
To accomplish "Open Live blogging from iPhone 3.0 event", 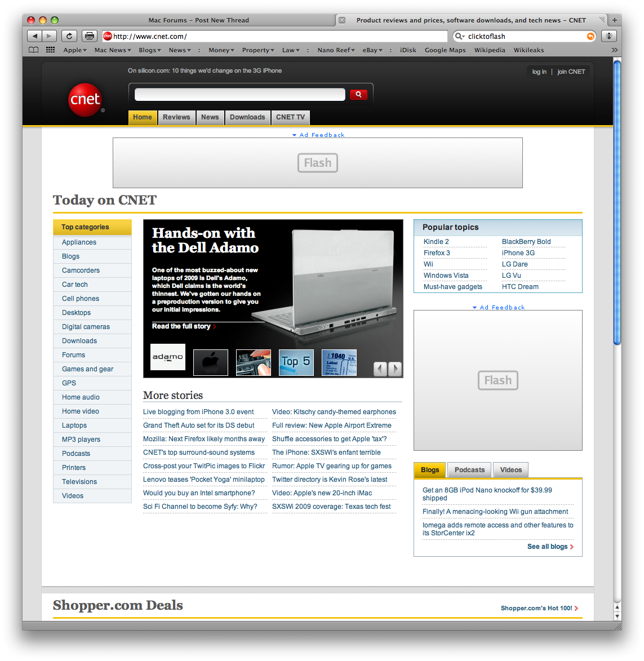I will [x=198, y=412].
